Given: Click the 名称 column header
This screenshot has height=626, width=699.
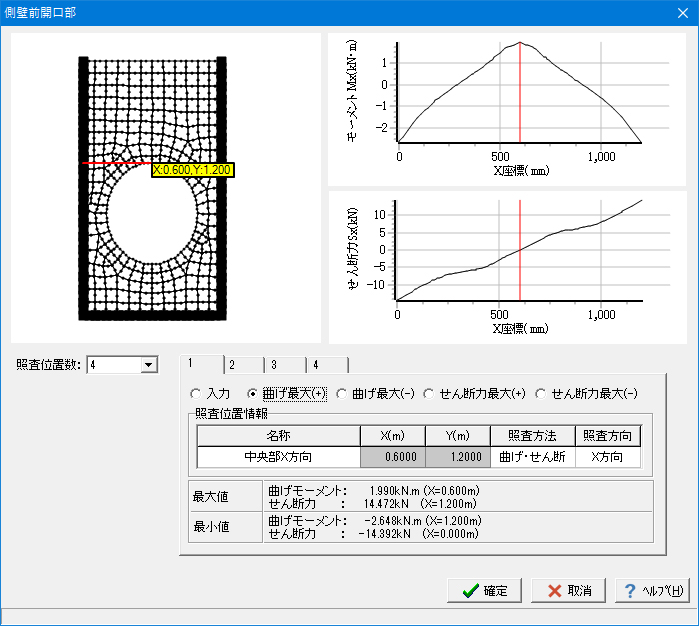Looking at the screenshot, I should click(x=279, y=436).
